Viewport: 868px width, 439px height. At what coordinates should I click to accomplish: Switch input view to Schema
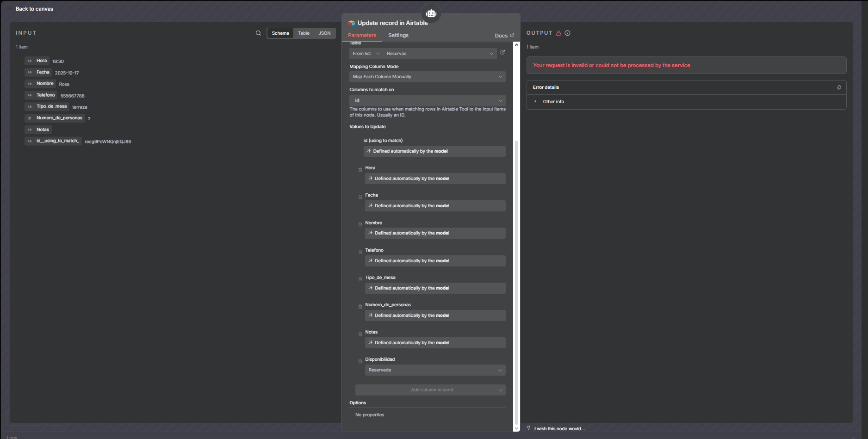(x=280, y=33)
